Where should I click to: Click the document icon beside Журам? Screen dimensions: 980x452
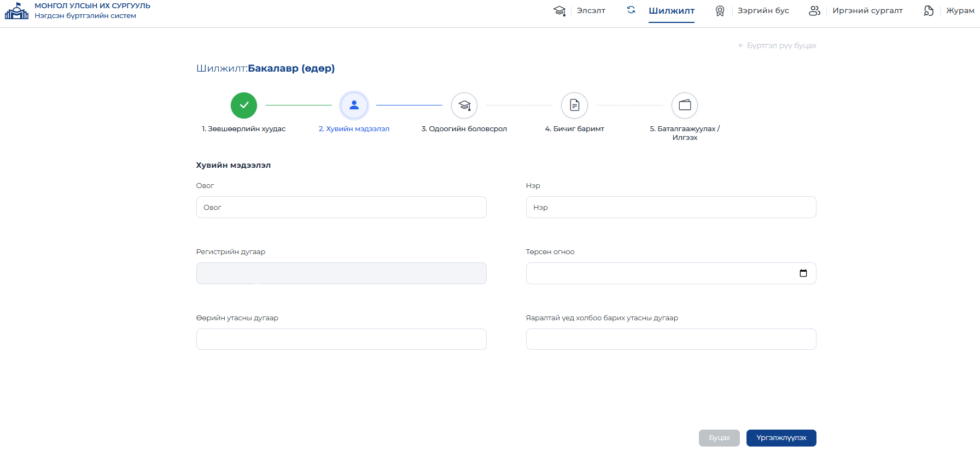[x=929, y=11]
